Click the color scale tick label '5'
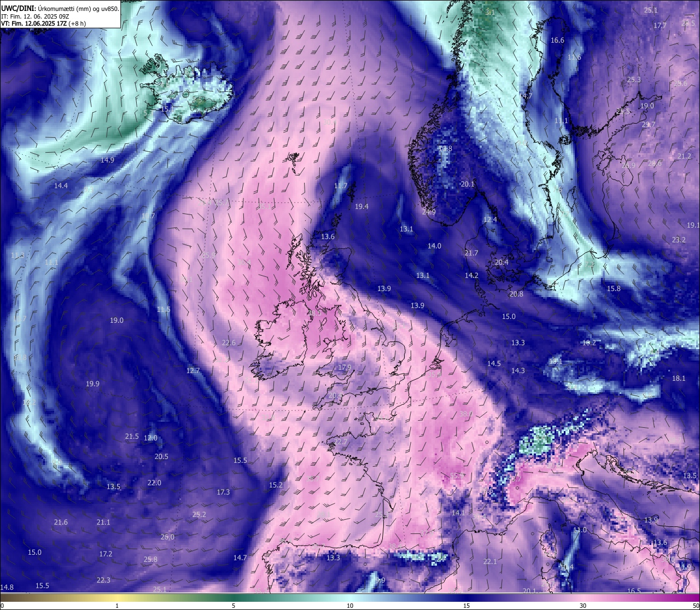 [x=234, y=606]
